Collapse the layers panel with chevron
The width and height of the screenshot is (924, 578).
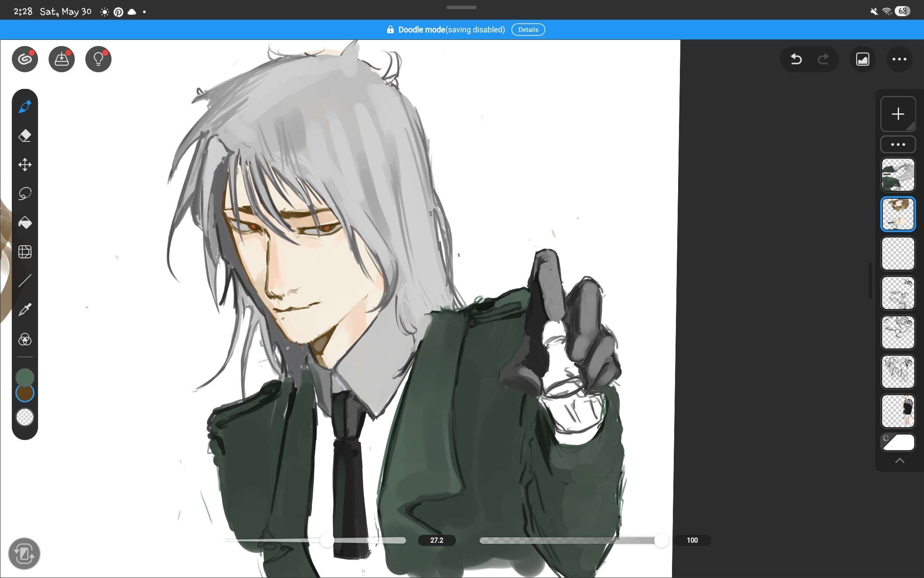(x=899, y=461)
